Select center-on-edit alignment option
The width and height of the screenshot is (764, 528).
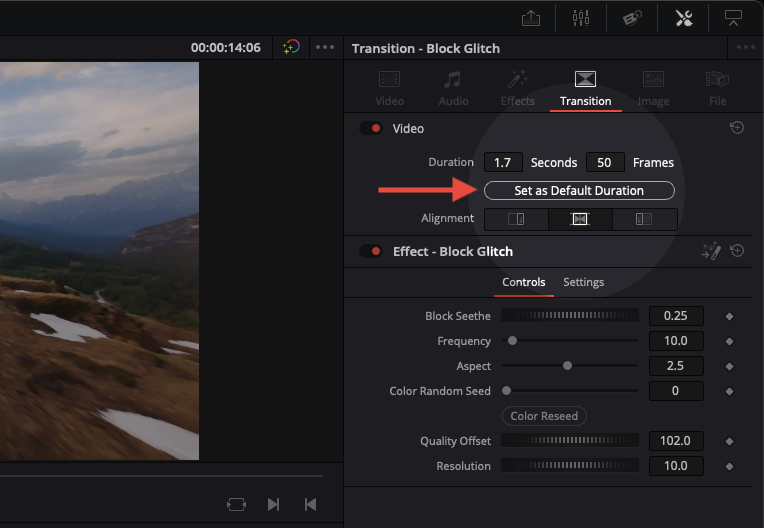point(580,219)
